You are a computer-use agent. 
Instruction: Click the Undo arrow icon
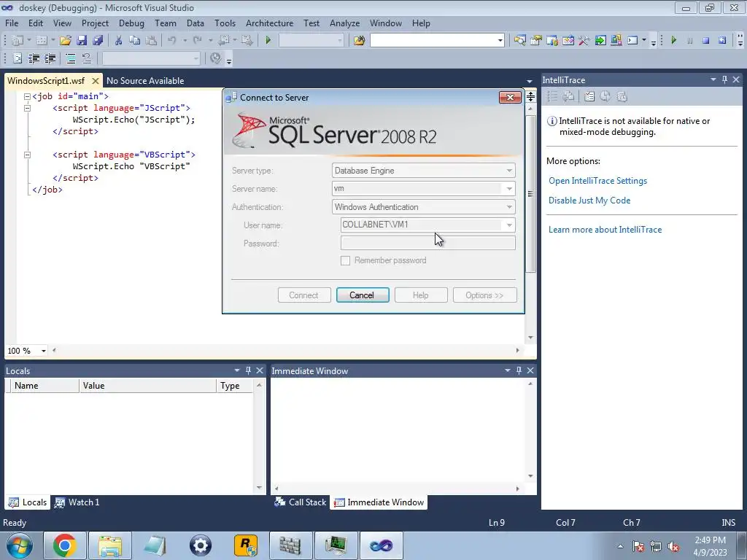[171, 41]
